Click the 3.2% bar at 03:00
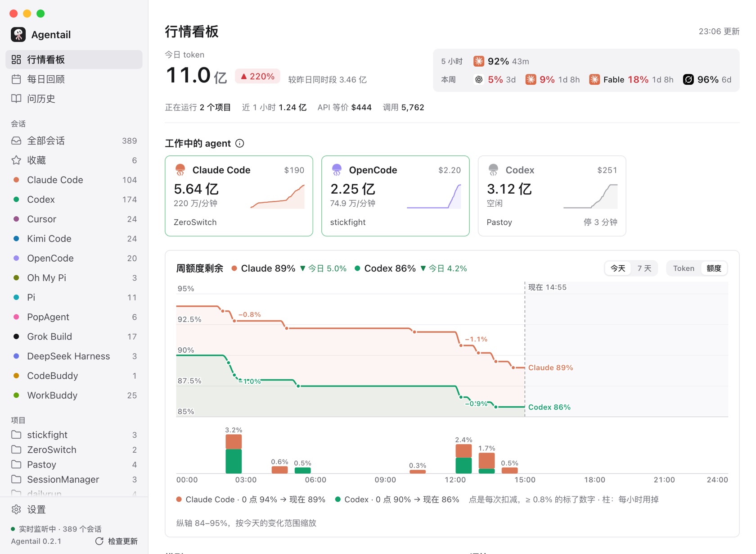 tap(234, 454)
